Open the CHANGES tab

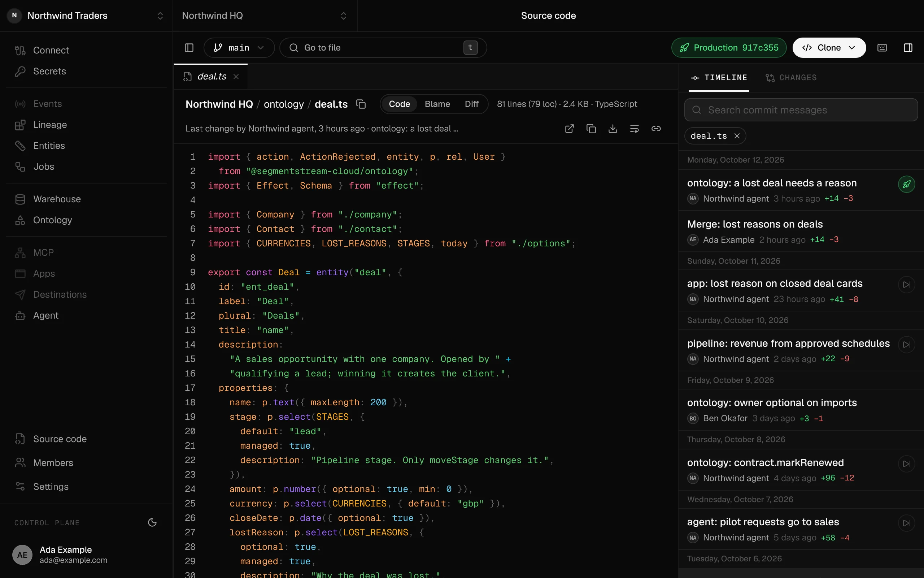point(791,78)
